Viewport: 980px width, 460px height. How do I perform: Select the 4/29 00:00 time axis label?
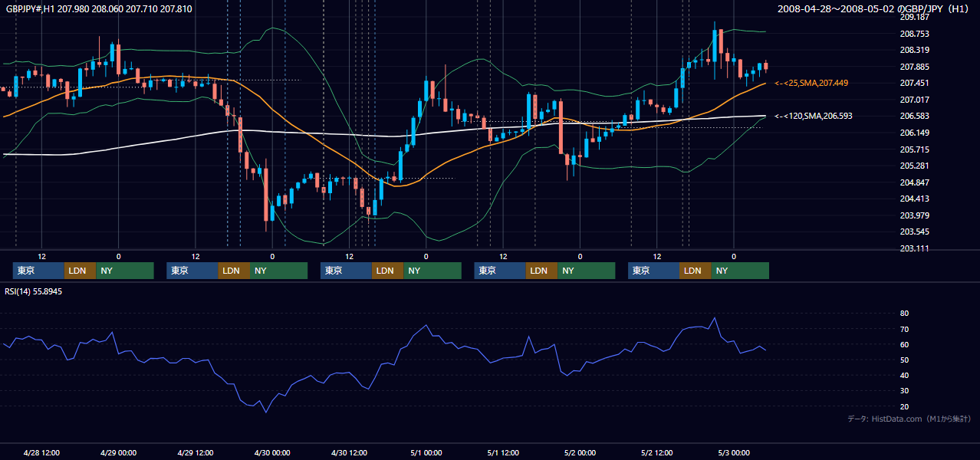tap(119, 452)
